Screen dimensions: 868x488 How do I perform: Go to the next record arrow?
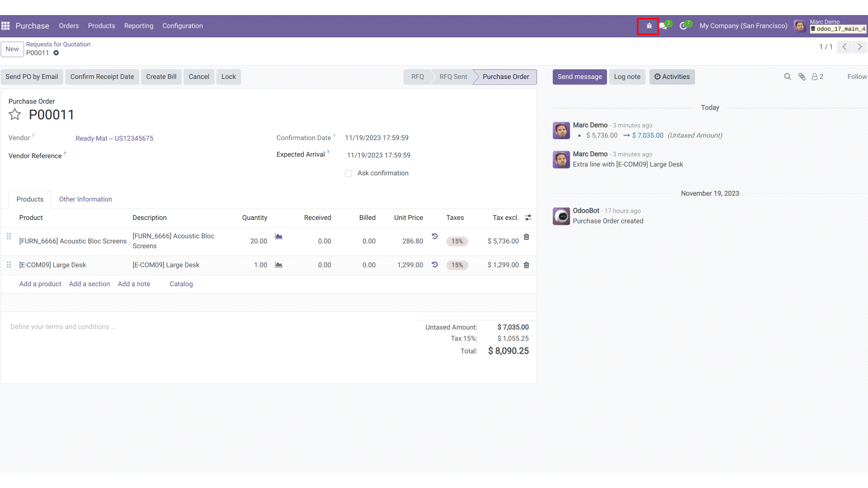click(860, 47)
